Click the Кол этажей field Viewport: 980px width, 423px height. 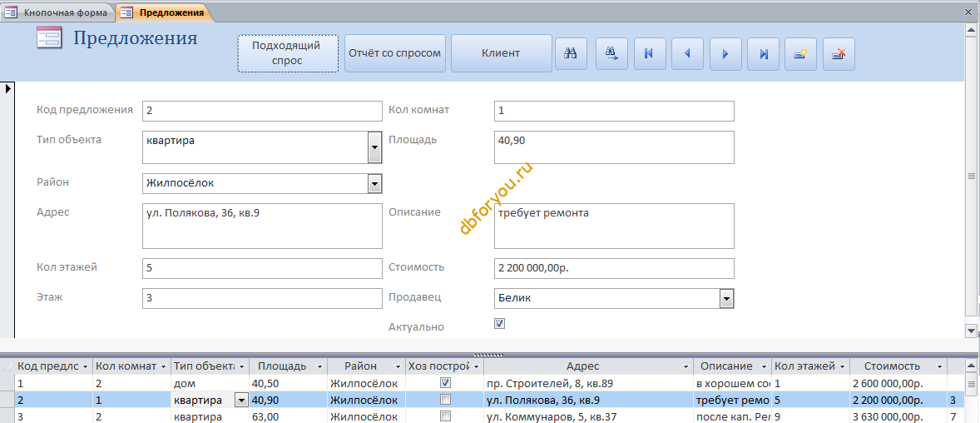pos(262,268)
